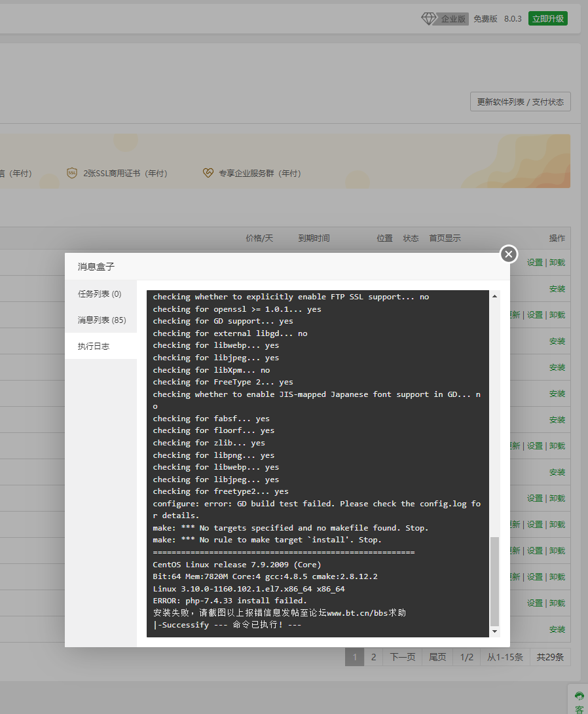Click log line 'checking for FreeType 2... yes'
The image size is (588, 714).
click(x=223, y=382)
